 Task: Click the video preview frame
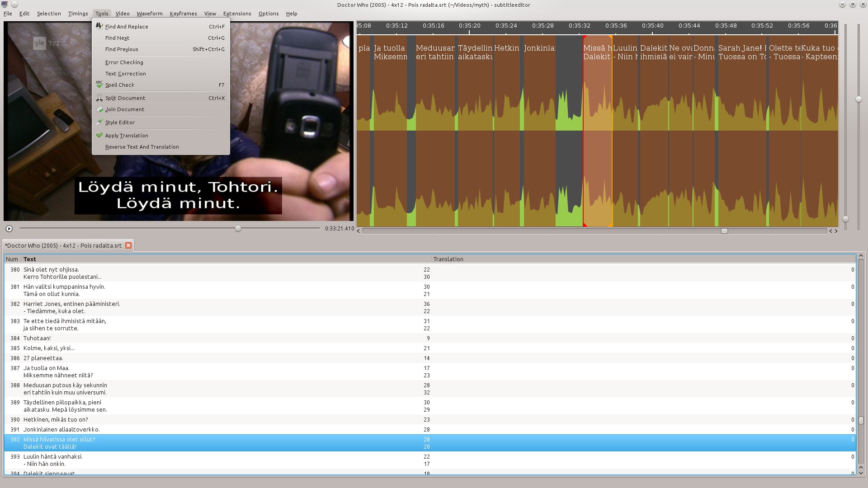pos(179,121)
